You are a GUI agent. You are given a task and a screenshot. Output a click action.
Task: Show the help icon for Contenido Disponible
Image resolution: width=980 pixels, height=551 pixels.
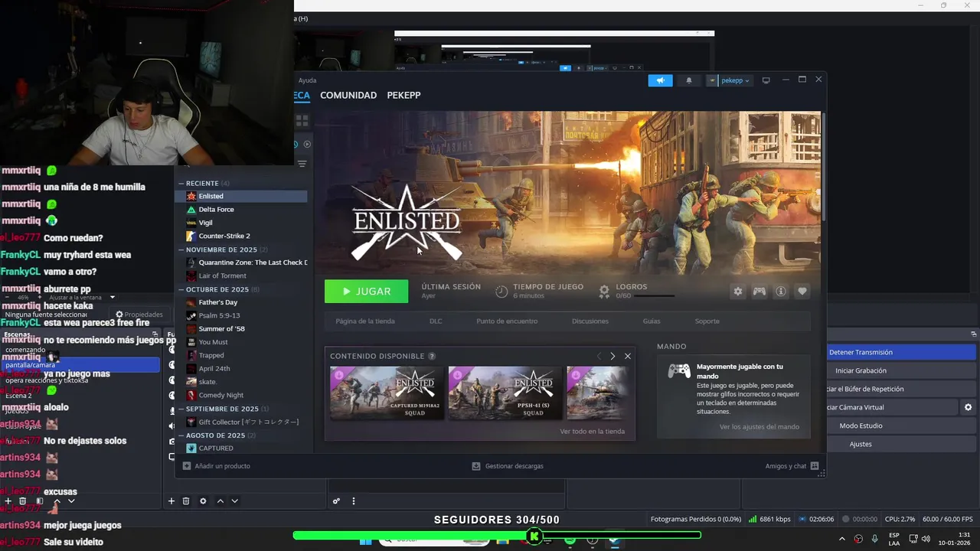[432, 357]
